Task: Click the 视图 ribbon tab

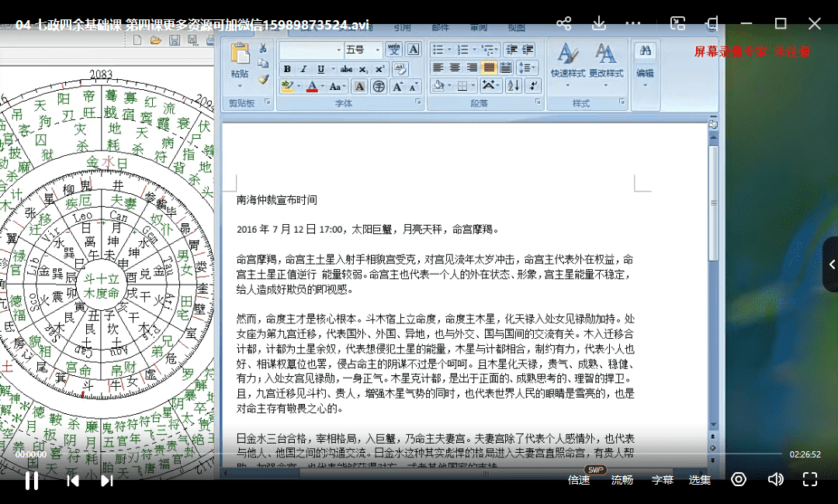Action: 516,28
